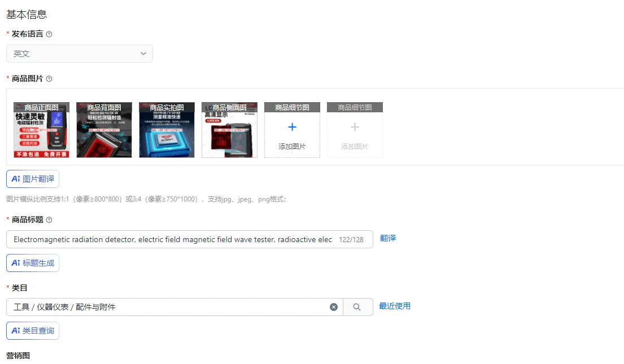Click help icon next to 商品标题

pos(49,220)
